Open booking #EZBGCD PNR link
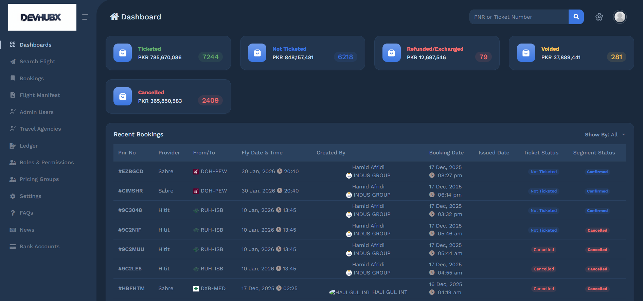This screenshot has height=301, width=644. pos(131,171)
